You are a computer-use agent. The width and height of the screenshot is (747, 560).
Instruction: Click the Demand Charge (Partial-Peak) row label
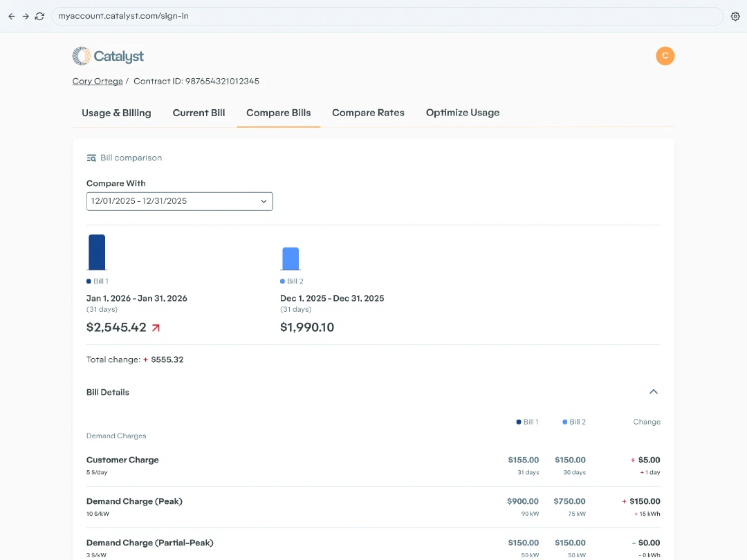pos(149,543)
